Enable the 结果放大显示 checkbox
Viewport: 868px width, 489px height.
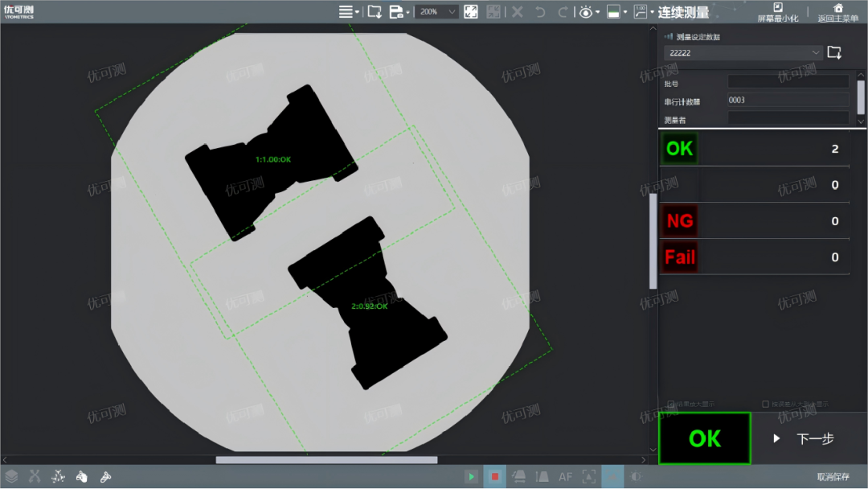pos(671,405)
